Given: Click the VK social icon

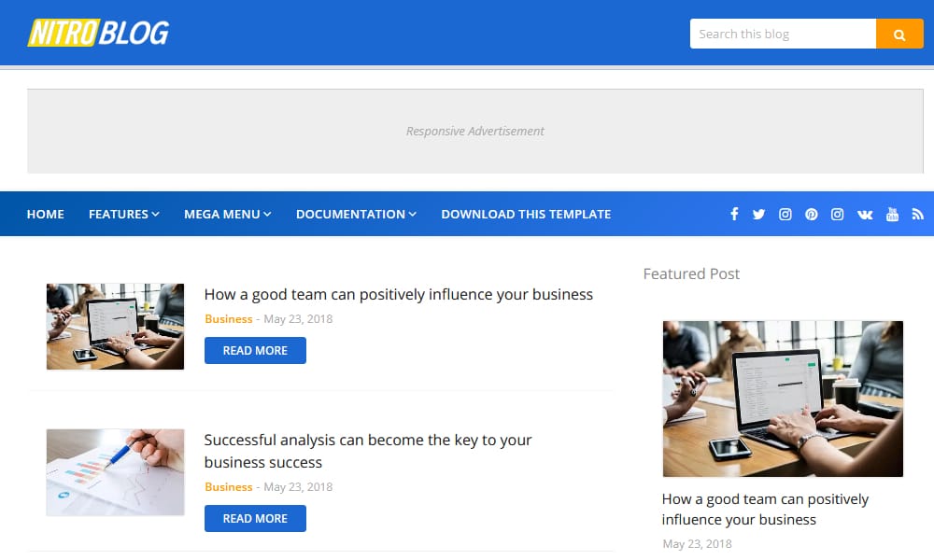Looking at the screenshot, I should [865, 214].
